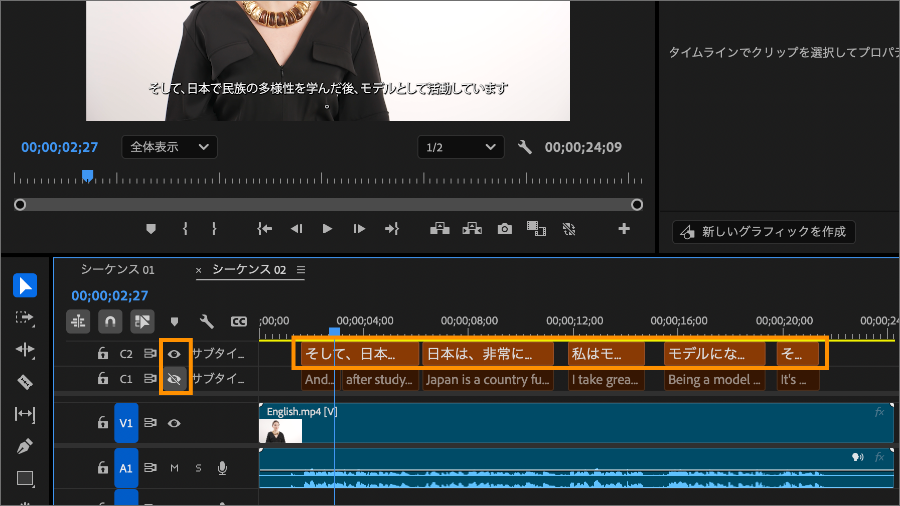Toggle V1 track output eye
The height and width of the screenshot is (506, 900).
coord(174,423)
